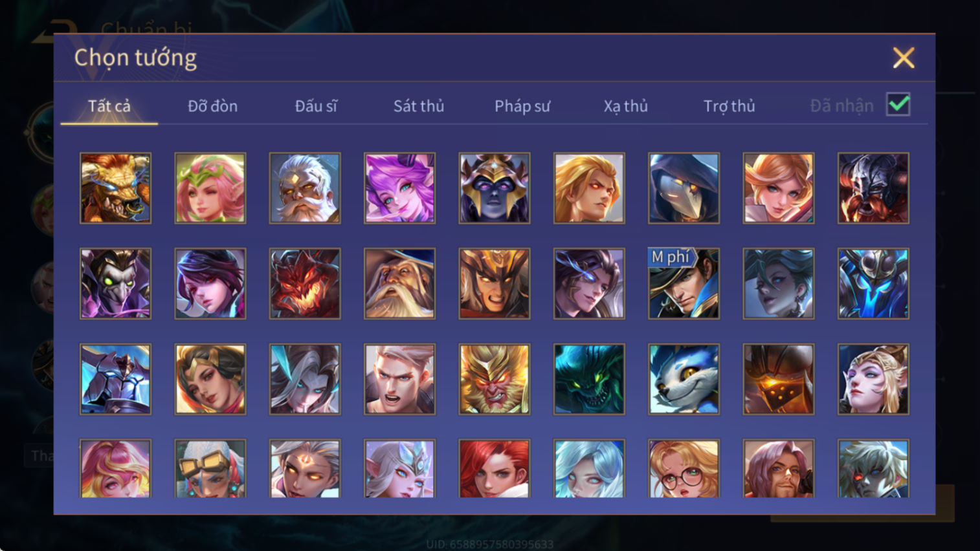Pick the blue raccoon hero portrait
This screenshot has width=980, height=551.
point(684,379)
